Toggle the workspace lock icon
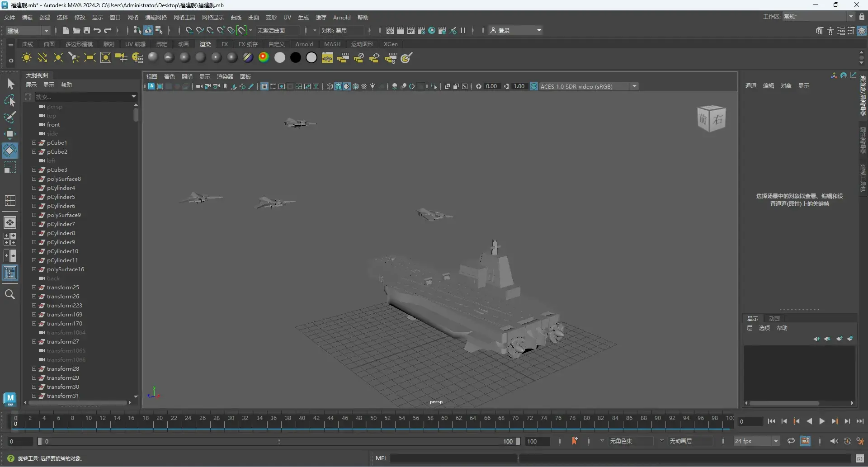Image resolution: width=868 pixels, height=467 pixels. 862,17
